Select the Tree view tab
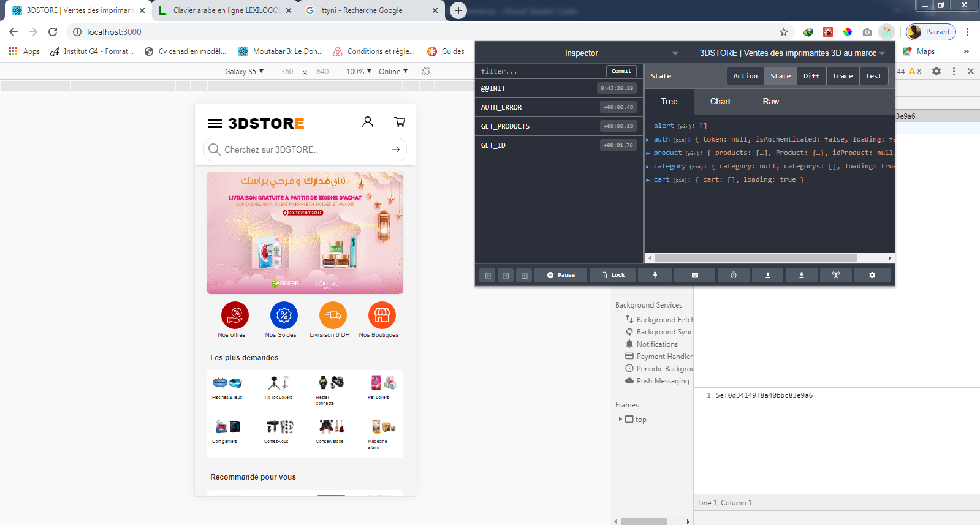The image size is (980, 525). tap(669, 101)
